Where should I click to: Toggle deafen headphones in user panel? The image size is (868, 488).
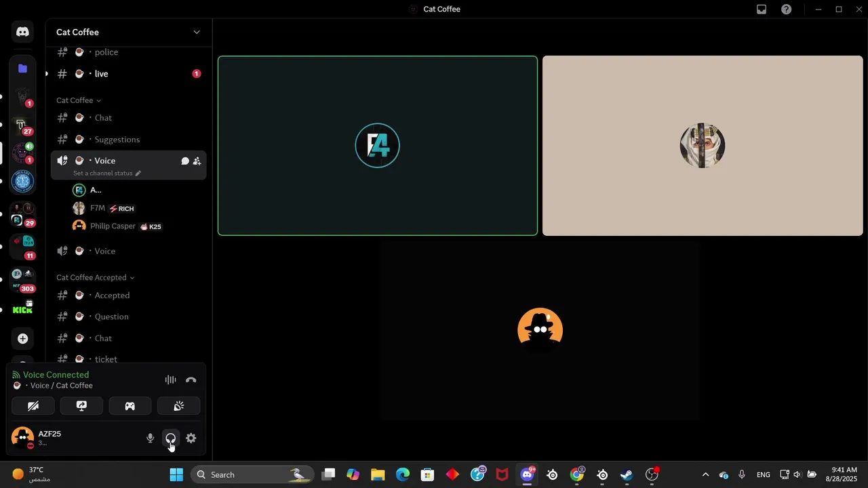pyautogui.click(x=171, y=439)
